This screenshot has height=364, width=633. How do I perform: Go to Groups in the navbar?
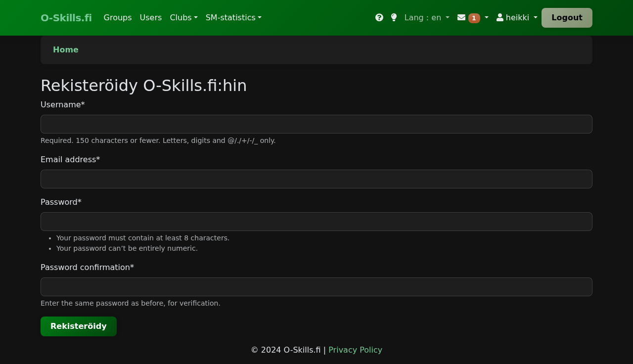click(118, 18)
